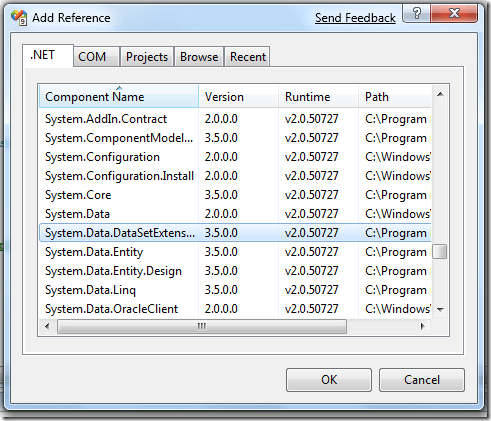
Task: Select System.Data.DataSetExtens... component
Action: 235,233
